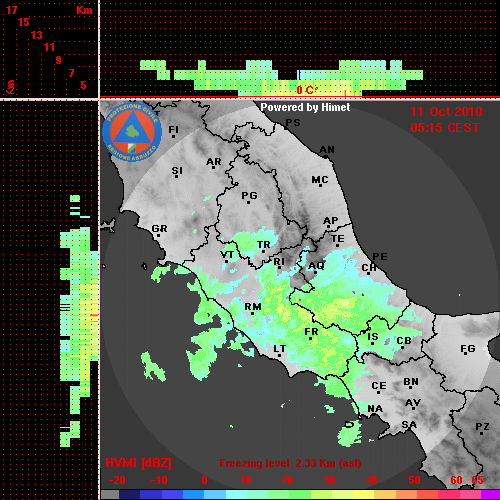This screenshot has width=500, height=500.
Task: Pick the magenta swatch at color bar end
Action: [x=490, y=495]
